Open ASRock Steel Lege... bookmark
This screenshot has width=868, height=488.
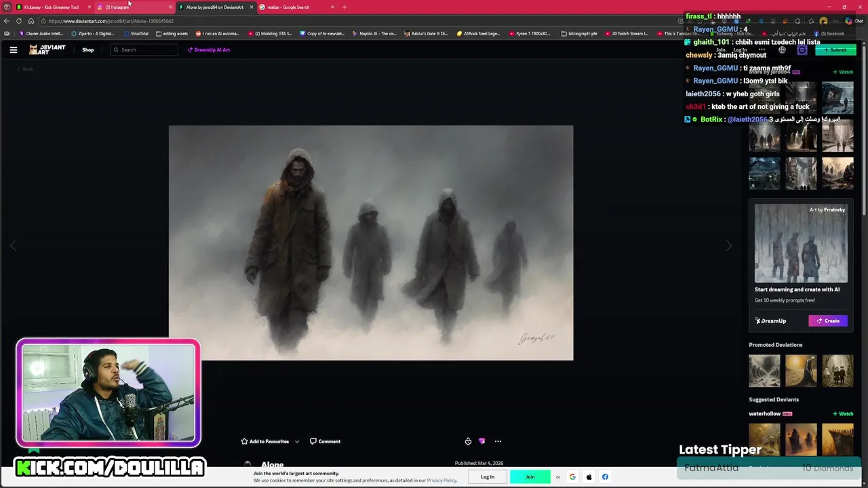pos(478,33)
